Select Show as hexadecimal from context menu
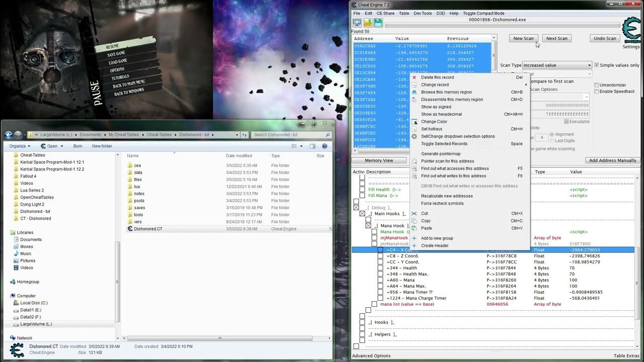 [x=441, y=114]
